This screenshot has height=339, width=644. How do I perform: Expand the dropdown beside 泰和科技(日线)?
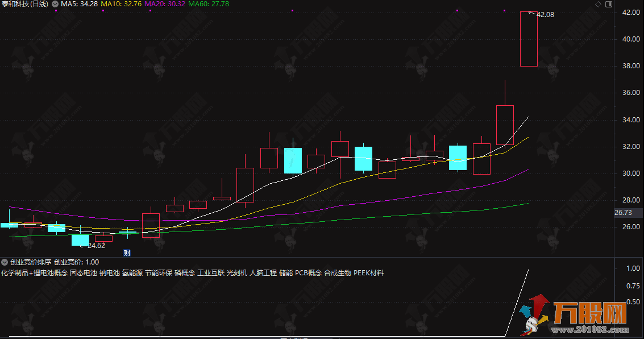point(54,4)
